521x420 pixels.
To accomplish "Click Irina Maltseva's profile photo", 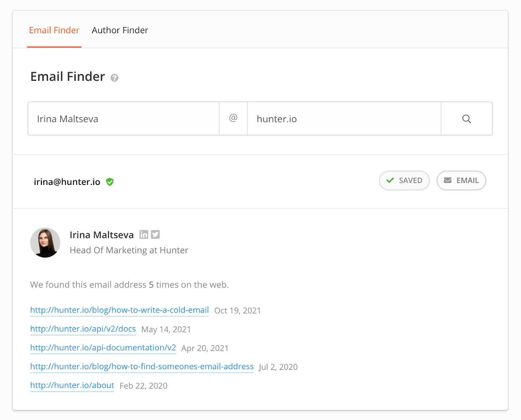I will pos(45,243).
